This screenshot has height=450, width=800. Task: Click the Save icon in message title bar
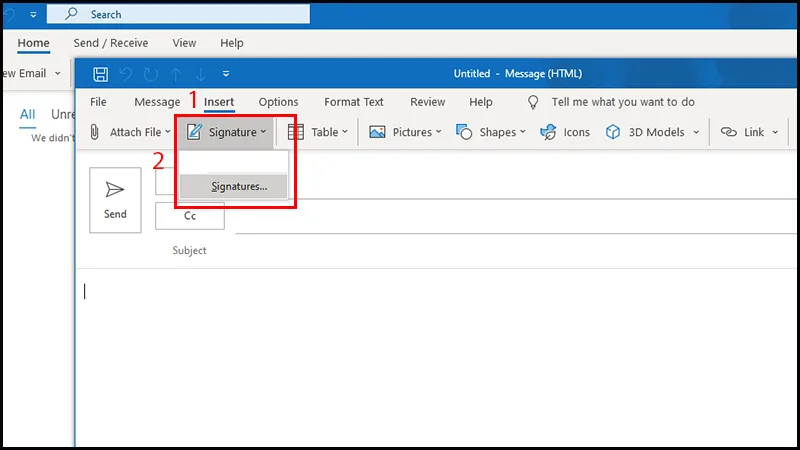[100, 74]
